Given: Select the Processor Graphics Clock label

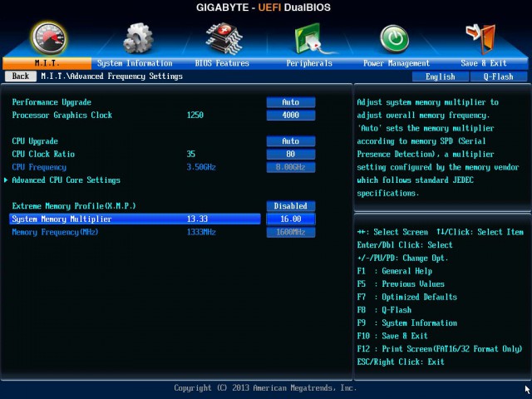Looking at the screenshot, I should [62, 115].
